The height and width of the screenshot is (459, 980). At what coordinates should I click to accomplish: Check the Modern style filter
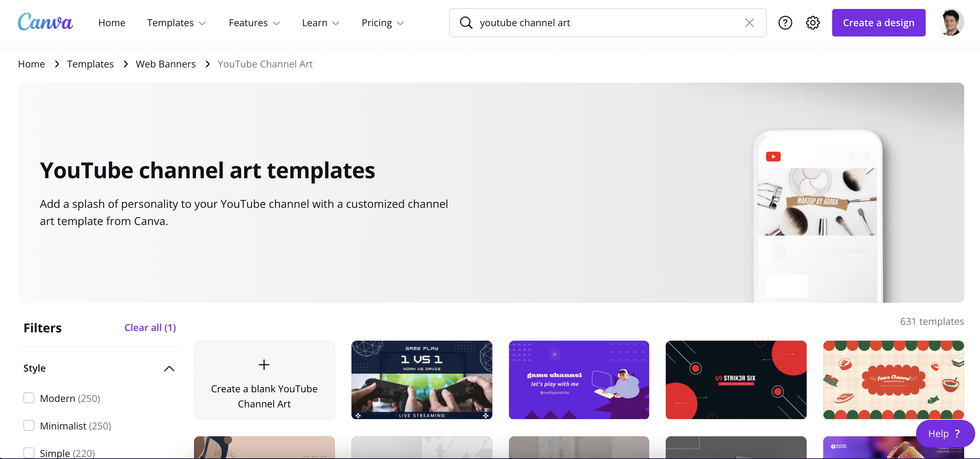(x=29, y=398)
